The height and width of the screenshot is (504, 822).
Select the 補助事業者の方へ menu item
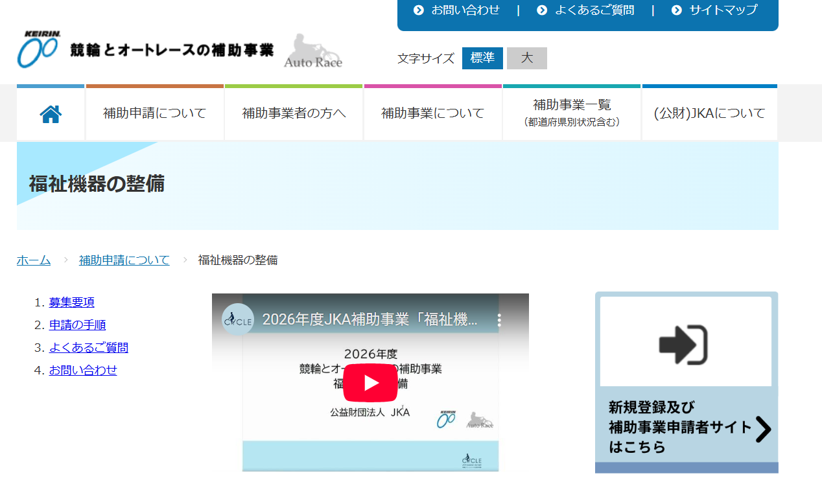point(293,112)
